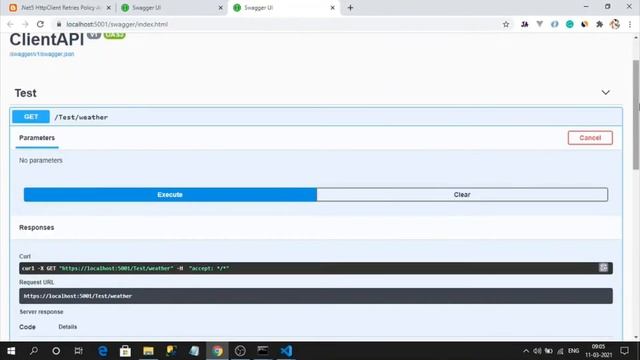Select the Parameters tab label
This screenshot has width=640, height=360.
point(37,138)
